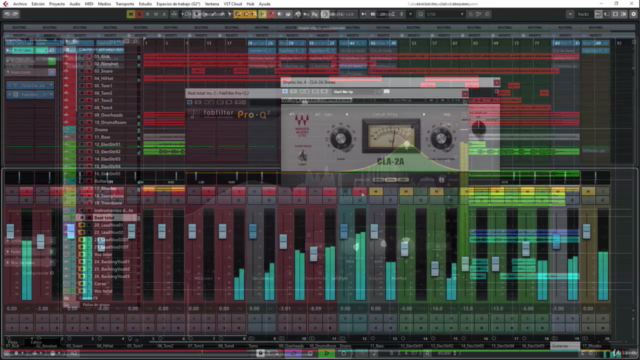Click ruler marker at bar 53
This screenshot has height=360, width=640.
(x=414, y=43)
